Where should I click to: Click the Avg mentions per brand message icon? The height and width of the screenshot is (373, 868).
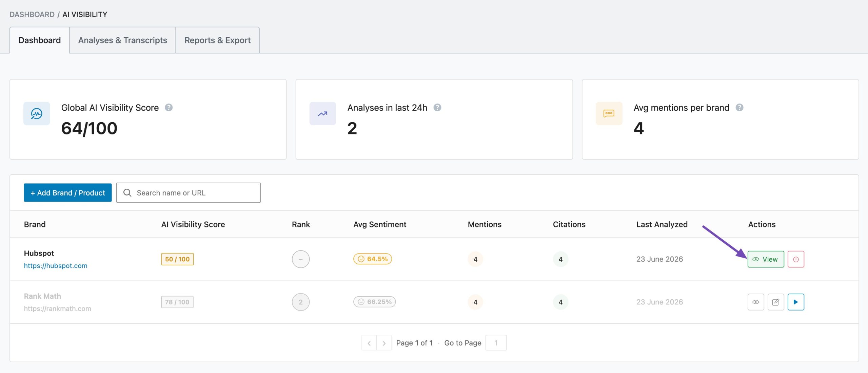[x=609, y=113]
